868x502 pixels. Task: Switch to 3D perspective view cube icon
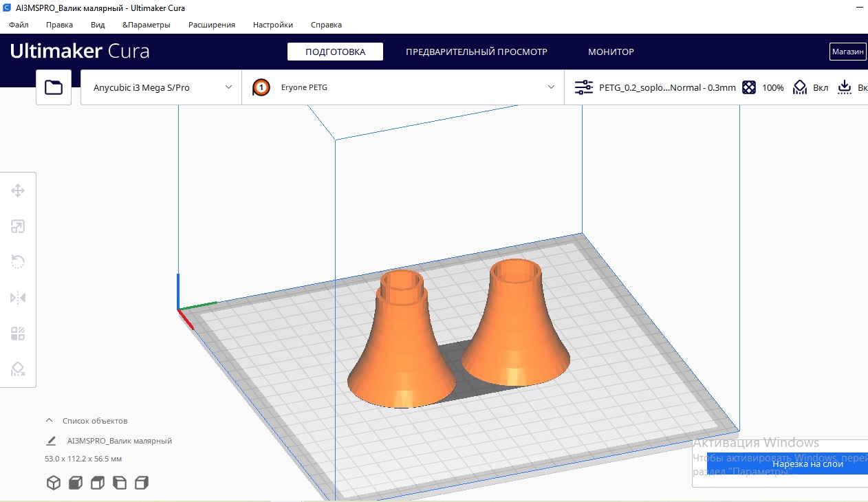pyautogui.click(x=54, y=483)
